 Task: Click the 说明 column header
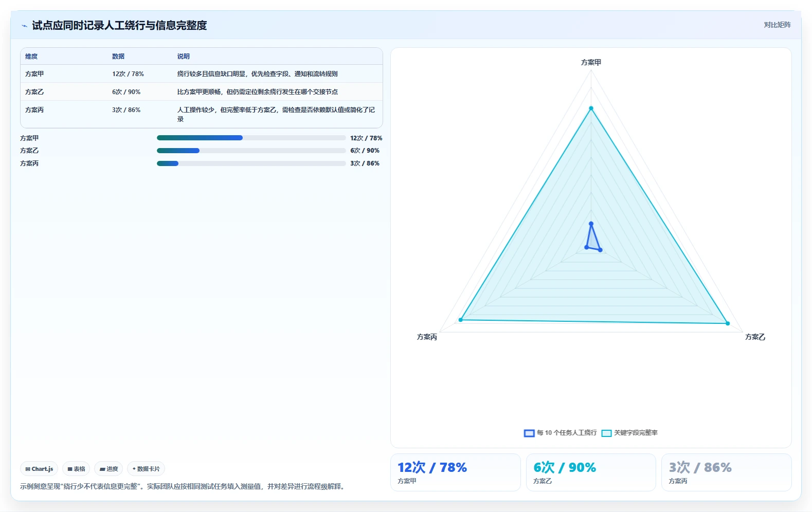(x=184, y=57)
